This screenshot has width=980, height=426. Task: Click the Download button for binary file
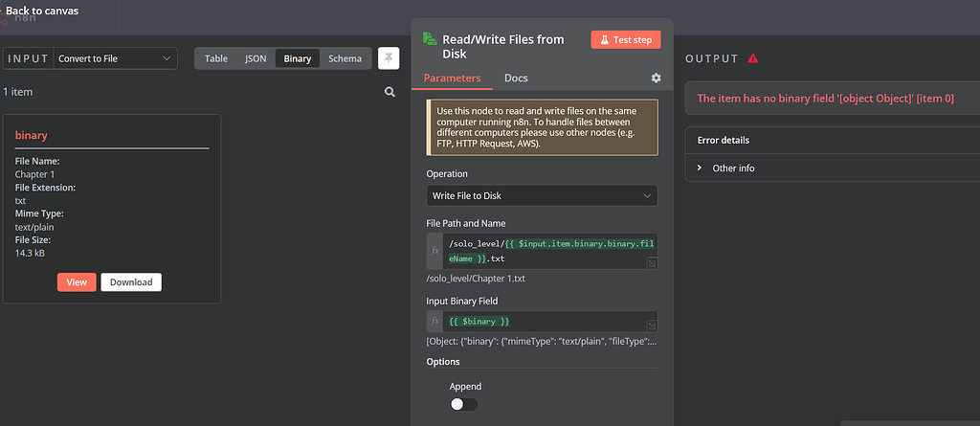[131, 282]
